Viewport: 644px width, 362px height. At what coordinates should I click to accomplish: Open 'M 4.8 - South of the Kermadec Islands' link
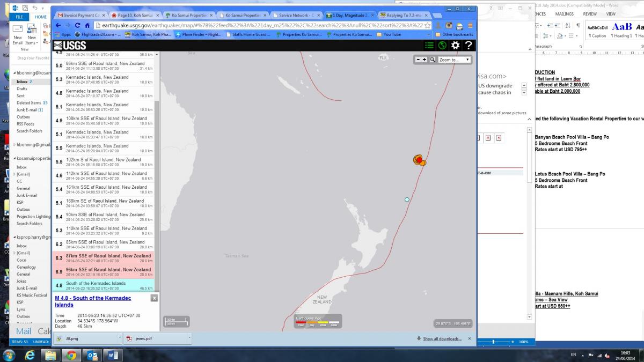pyautogui.click(x=93, y=301)
